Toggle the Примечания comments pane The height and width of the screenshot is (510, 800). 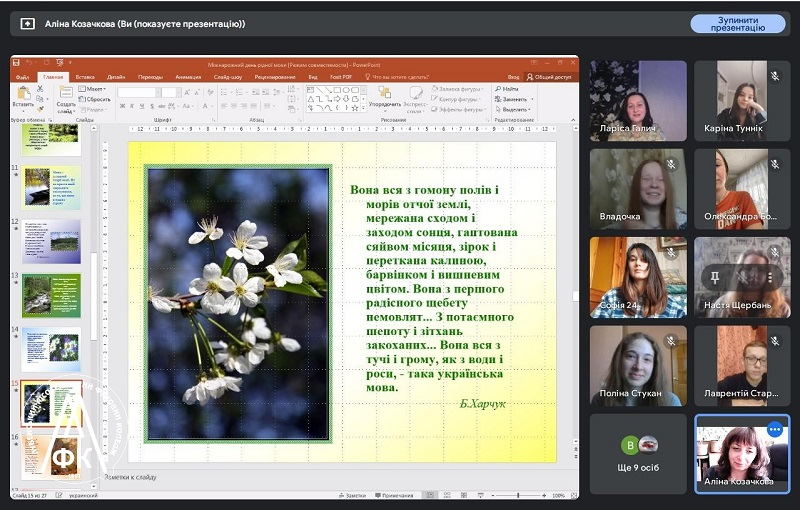point(394,495)
